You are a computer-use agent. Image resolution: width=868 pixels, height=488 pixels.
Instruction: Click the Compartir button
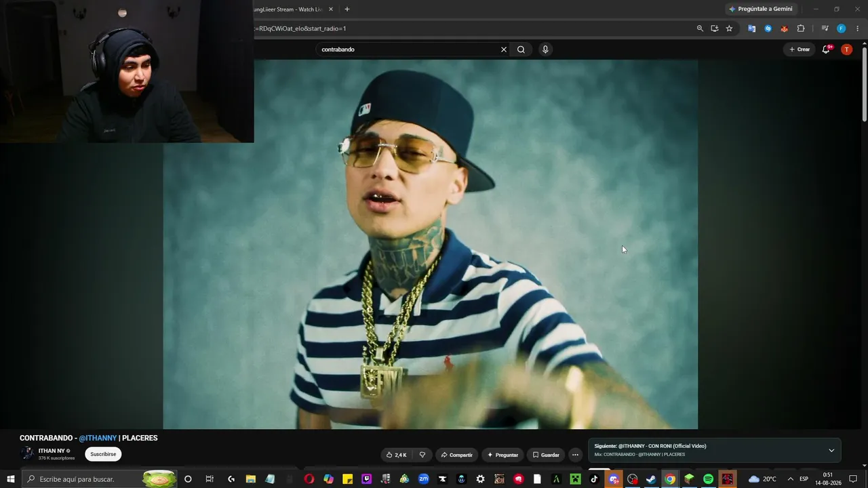pos(457,455)
